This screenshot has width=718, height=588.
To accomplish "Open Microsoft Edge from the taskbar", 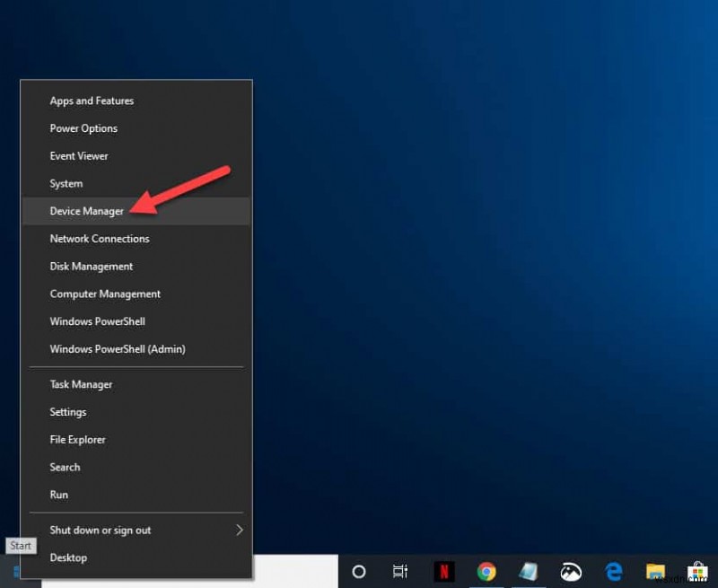I will point(614,572).
